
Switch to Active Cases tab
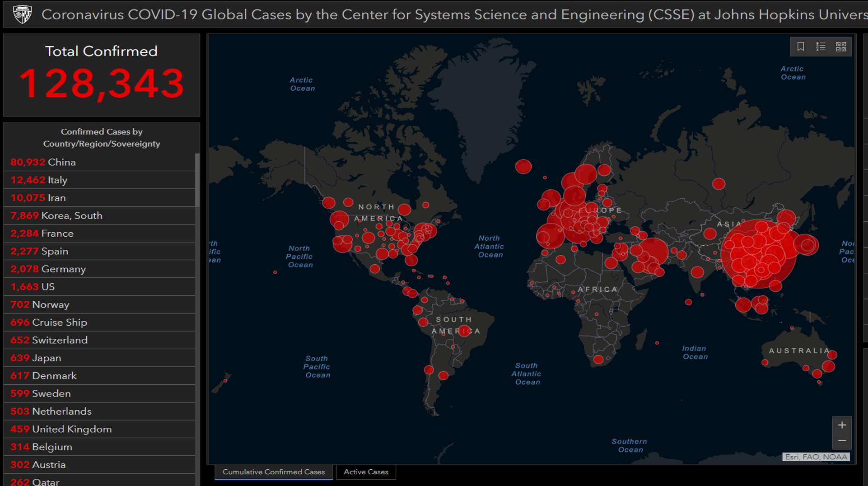pos(366,472)
